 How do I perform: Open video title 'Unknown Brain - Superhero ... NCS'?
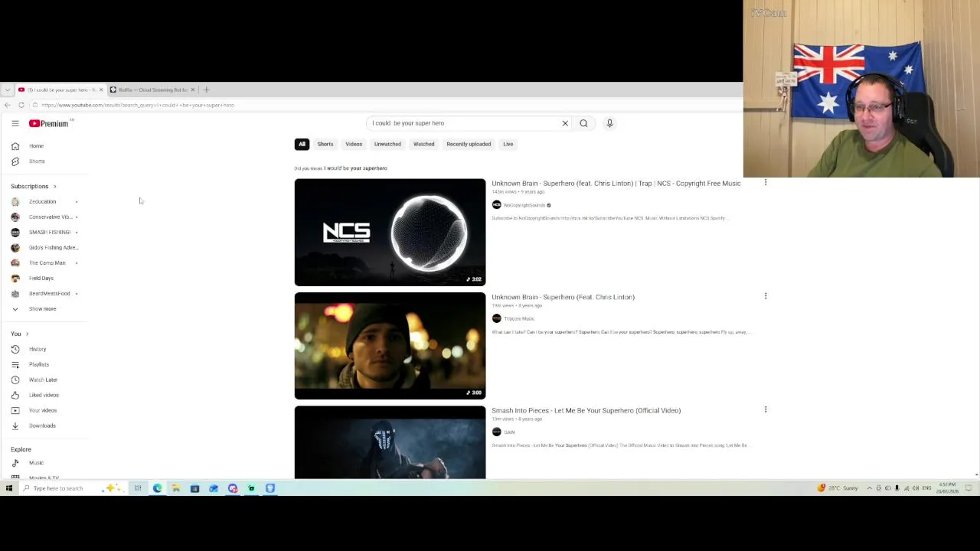click(x=616, y=184)
